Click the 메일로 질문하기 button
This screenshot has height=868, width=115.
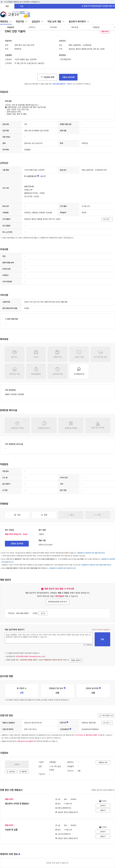76,660
